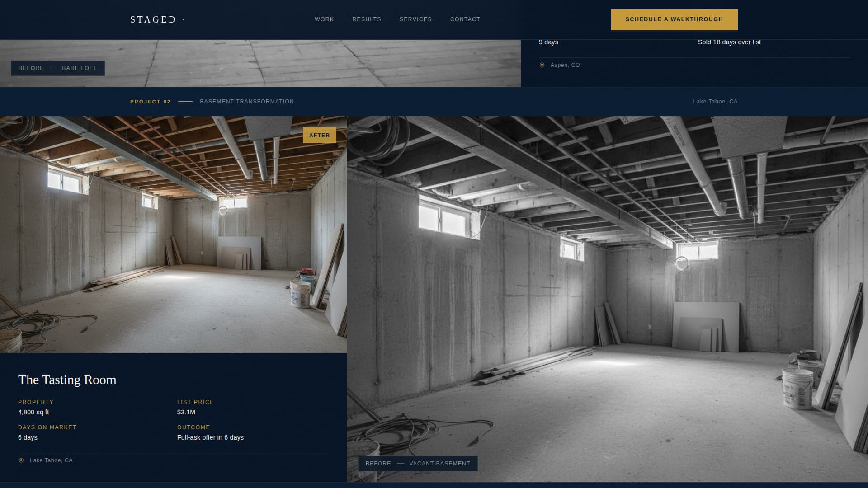Screen dimensions: 868x488
Task: Open the RESULTS navigation item
Action: 366,19
